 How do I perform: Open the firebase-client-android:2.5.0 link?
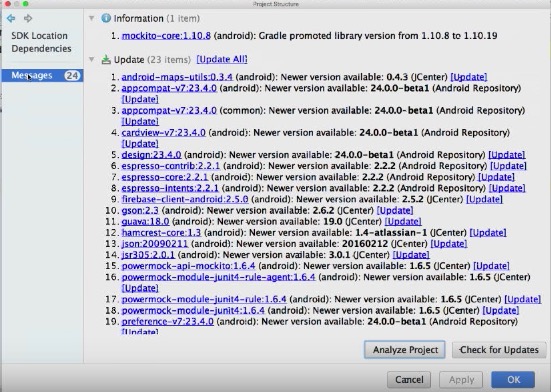coord(185,200)
